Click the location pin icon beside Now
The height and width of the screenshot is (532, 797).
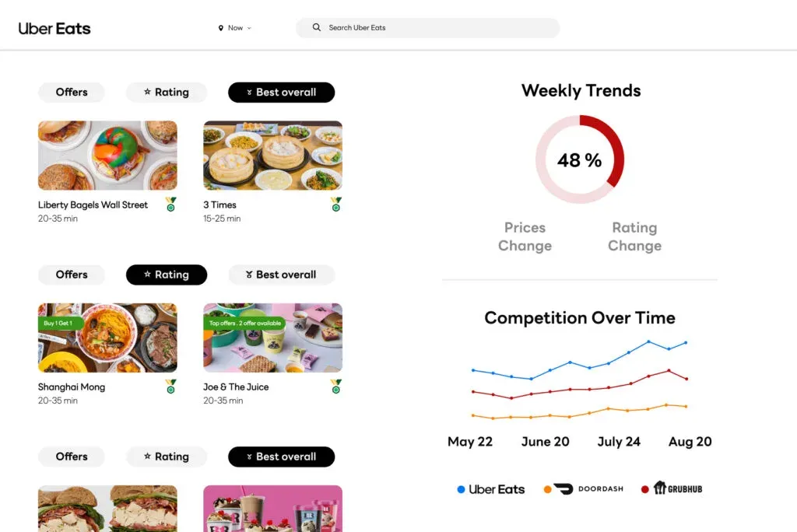point(220,28)
